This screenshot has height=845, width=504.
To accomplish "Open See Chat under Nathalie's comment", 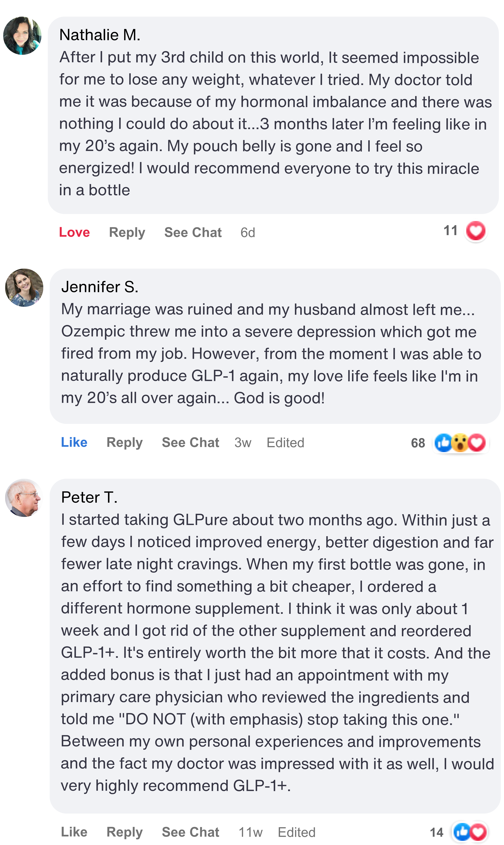I will click(x=193, y=232).
